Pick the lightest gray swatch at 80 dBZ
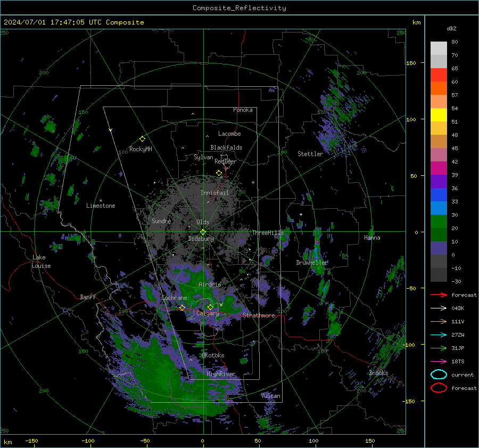Viewport: 479px width, 448px height. [439, 48]
